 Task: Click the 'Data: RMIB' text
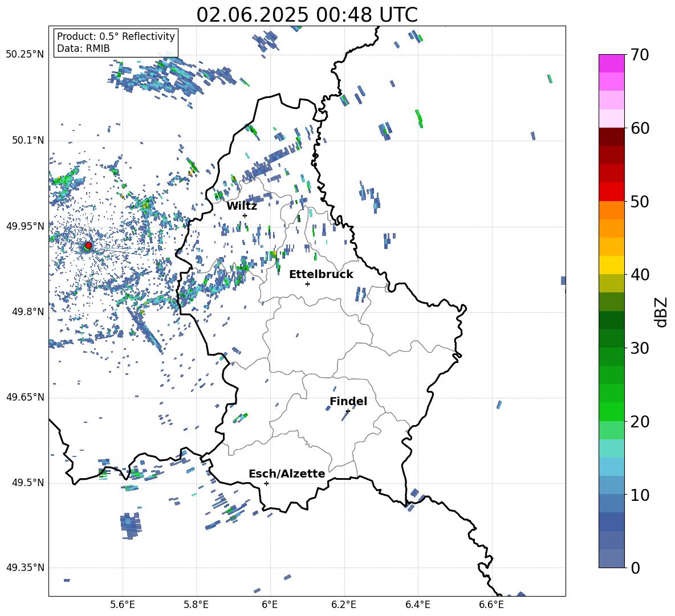(83, 48)
